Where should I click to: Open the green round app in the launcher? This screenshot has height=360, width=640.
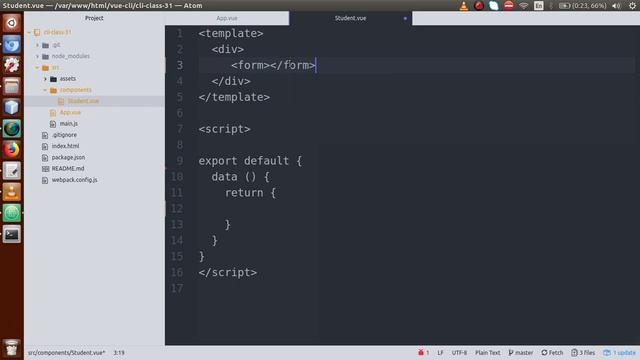pos(11,213)
